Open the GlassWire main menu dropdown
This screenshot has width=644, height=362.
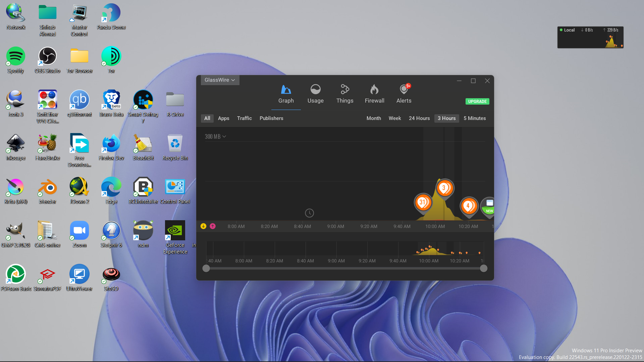(x=220, y=80)
